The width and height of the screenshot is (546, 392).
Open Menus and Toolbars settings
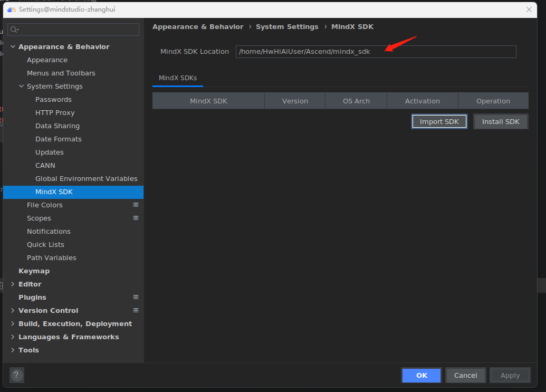point(61,73)
